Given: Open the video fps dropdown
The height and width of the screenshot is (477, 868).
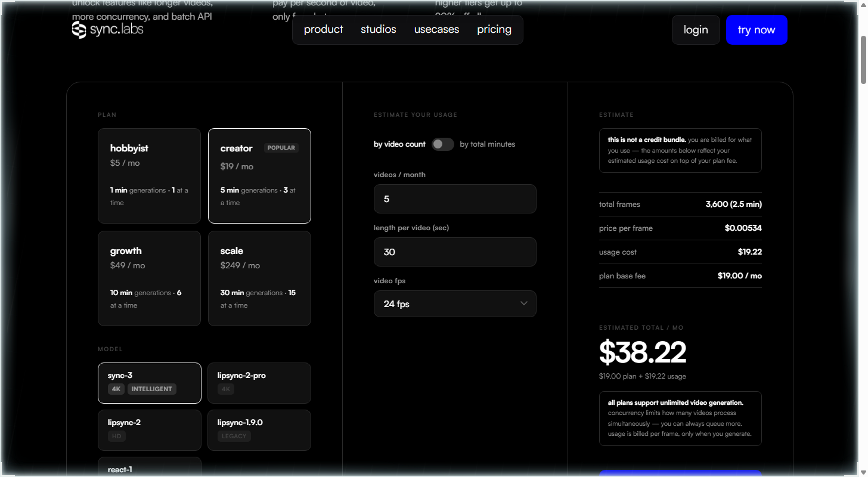Looking at the screenshot, I should click(455, 304).
